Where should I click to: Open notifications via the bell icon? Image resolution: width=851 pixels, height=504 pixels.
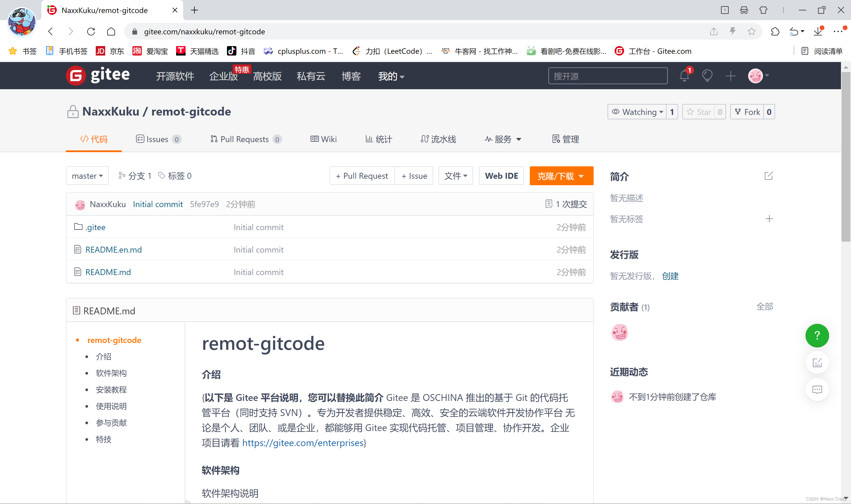(684, 76)
